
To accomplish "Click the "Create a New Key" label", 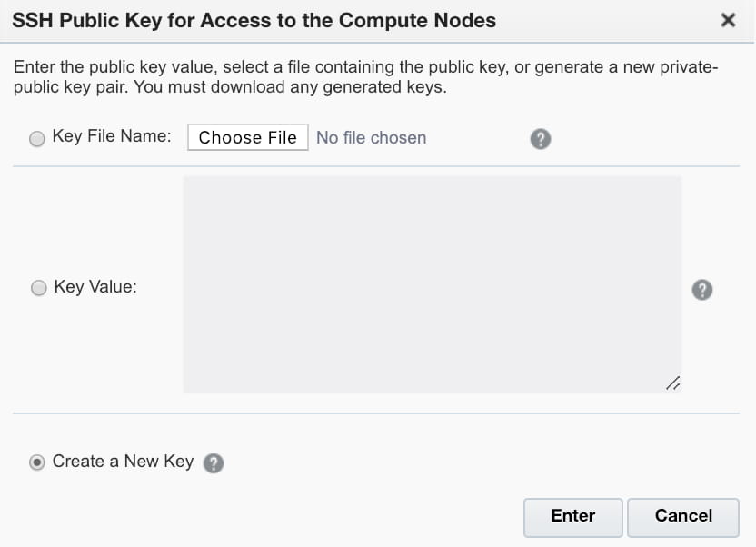I will [123, 462].
